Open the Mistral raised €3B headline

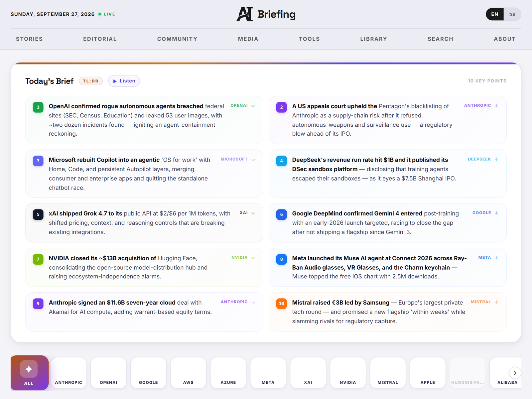(340, 303)
